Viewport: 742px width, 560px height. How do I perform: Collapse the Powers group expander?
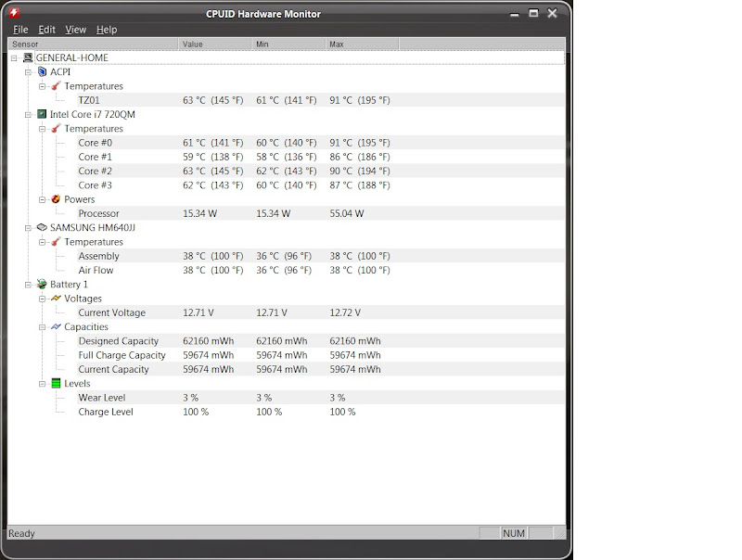click(42, 199)
